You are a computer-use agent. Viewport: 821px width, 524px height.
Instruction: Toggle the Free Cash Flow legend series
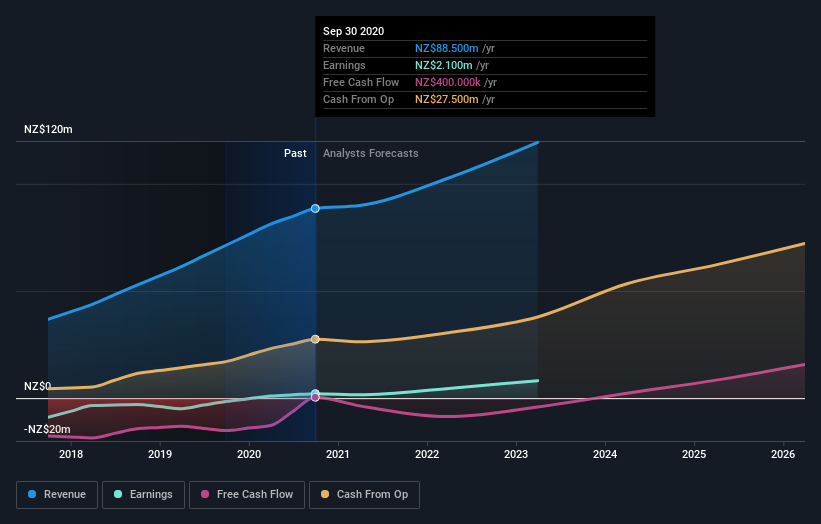pos(247,495)
